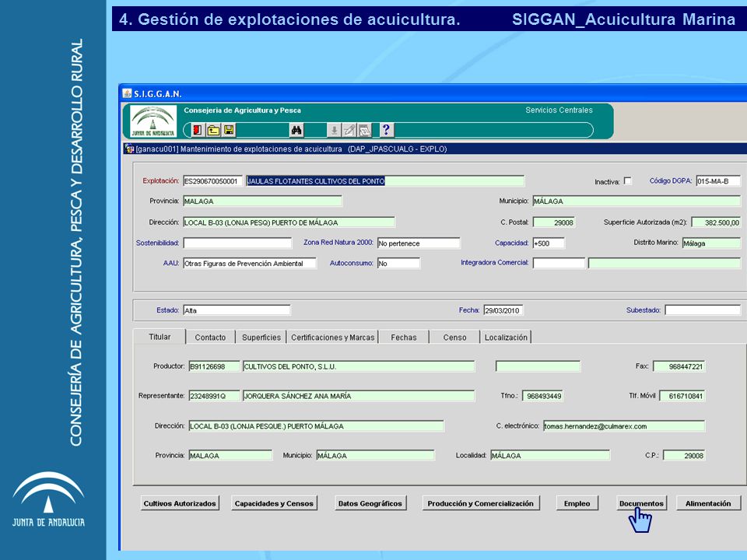This screenshot has height=560, width=747.
Task: Click the Productor code field B91126698
Action: pos(214,366)
